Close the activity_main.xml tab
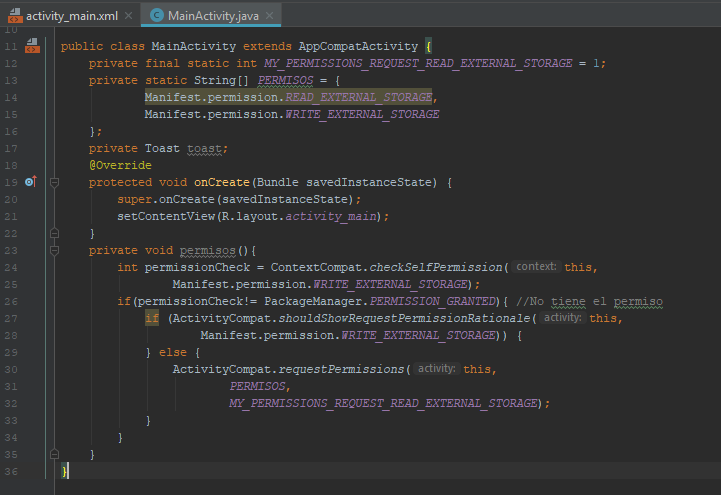The image size is (721, 495). tap(127, 15)
